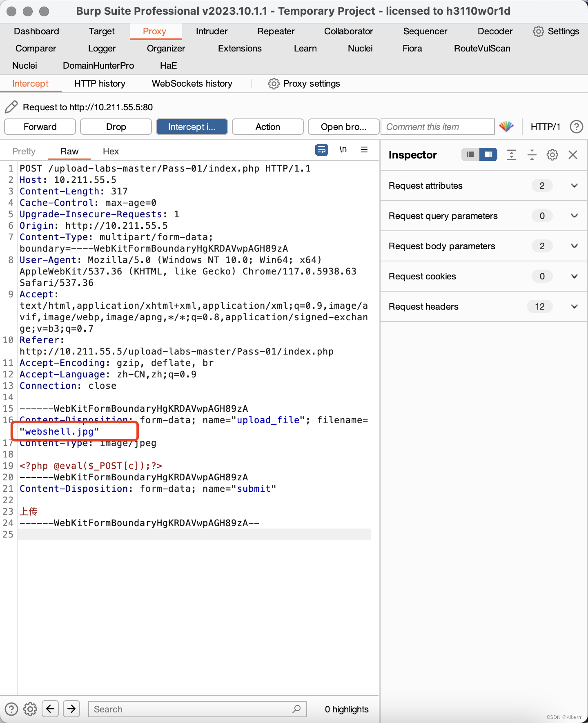Switch to HTTP history sub-tab

coord(100,84)
